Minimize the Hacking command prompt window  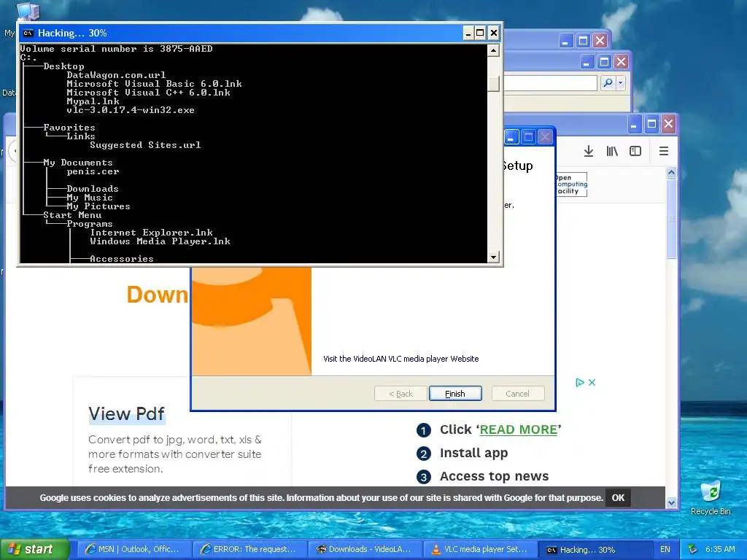468,33
